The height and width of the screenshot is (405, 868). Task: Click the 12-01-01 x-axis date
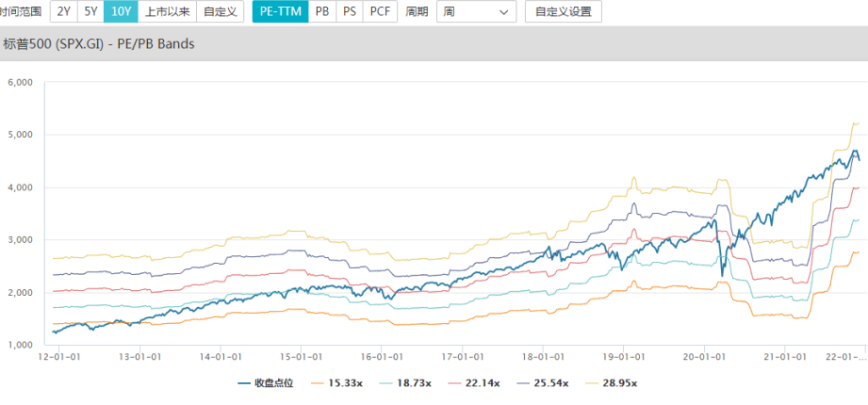58,357
